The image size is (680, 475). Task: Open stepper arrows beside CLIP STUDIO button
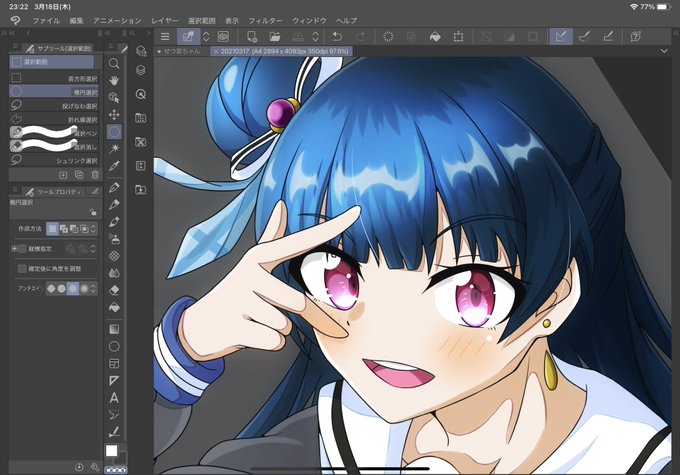click(x=206, y=37)
